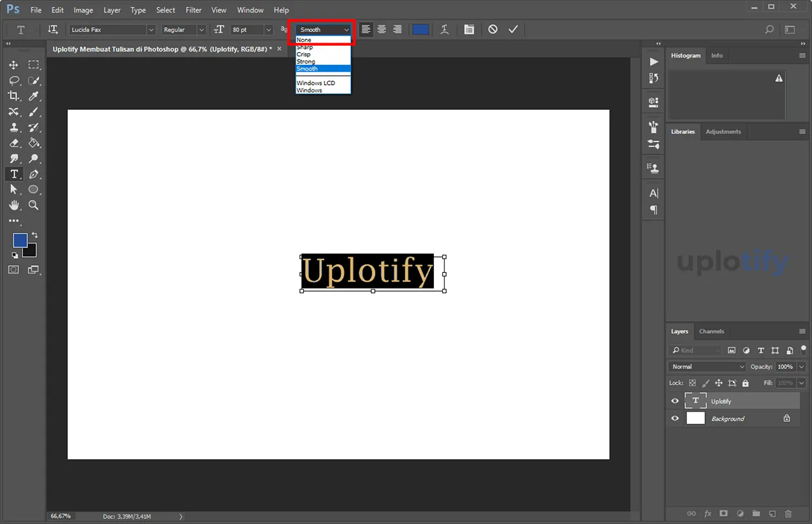
Task: Add a layer style (fx)
Action: point(707,513)
